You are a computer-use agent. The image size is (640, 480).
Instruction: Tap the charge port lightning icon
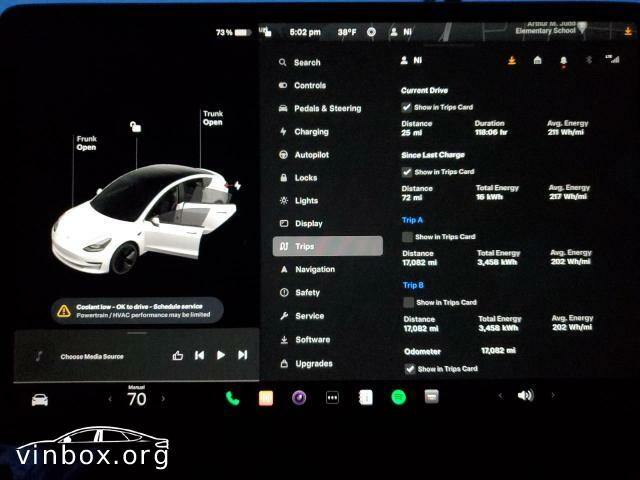pos(237,186)
